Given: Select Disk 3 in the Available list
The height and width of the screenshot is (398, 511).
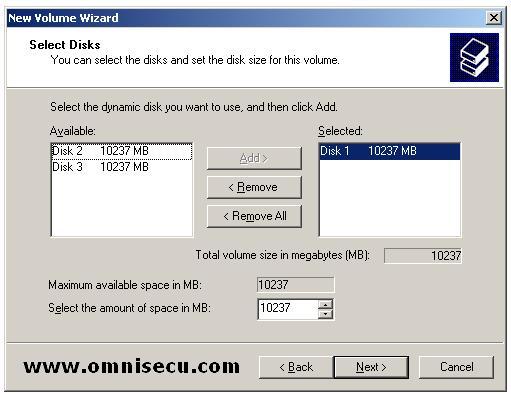Looking at the screenshot, I should click(x=122, y=167).
